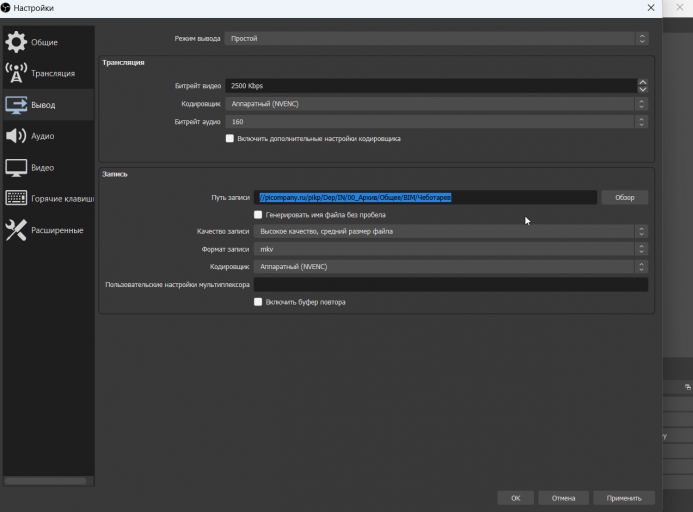
Task: Open the Расширенные section
Action: (x=57, y=230)
